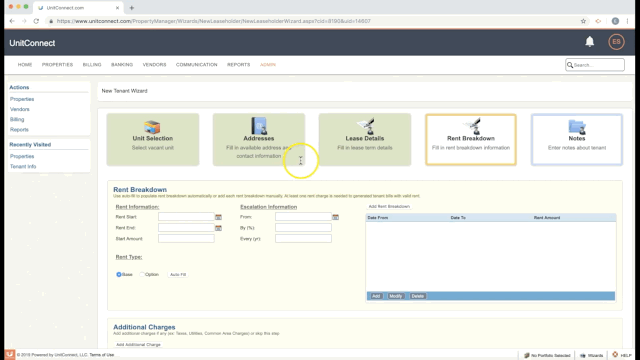Open the Terms of Use link

(102, 355)
